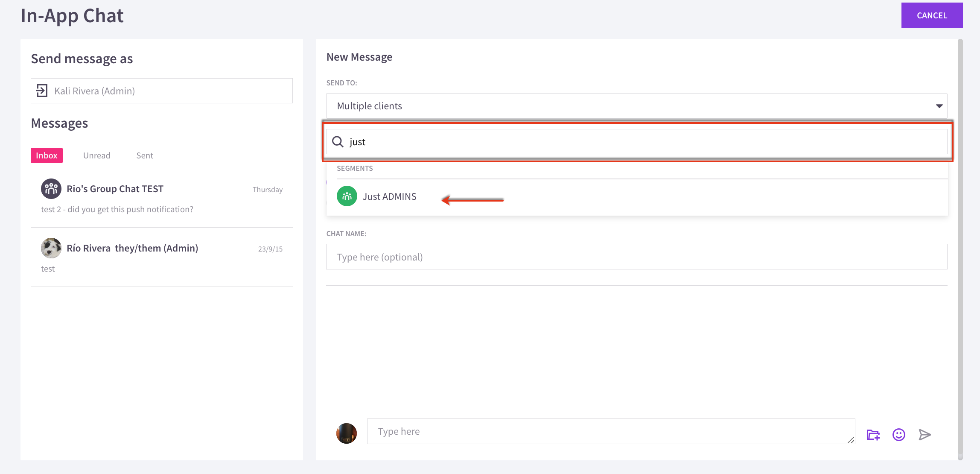
Task: Click the 23/9/15 date
Action: (270, 249)
